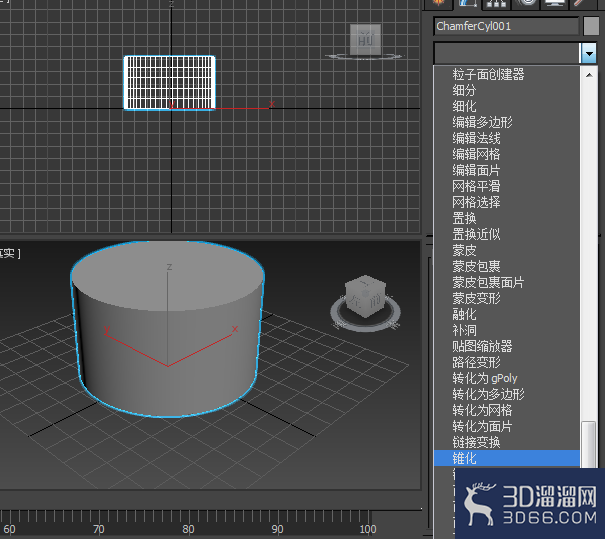The width and height of the screenshot is (605, 539).
Task: Select 链接变换 from modifier list
Action: pos(476,442)
